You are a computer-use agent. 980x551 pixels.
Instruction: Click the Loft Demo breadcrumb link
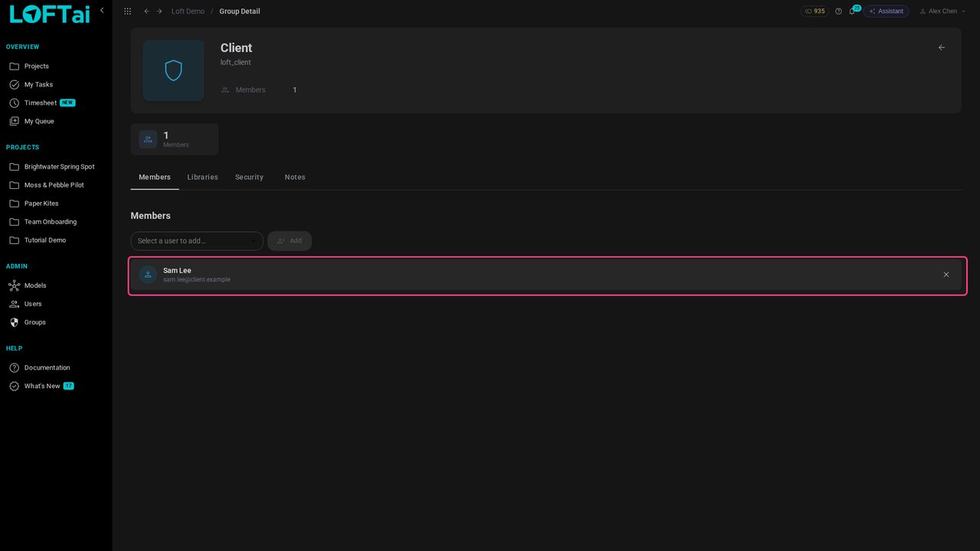188,11
